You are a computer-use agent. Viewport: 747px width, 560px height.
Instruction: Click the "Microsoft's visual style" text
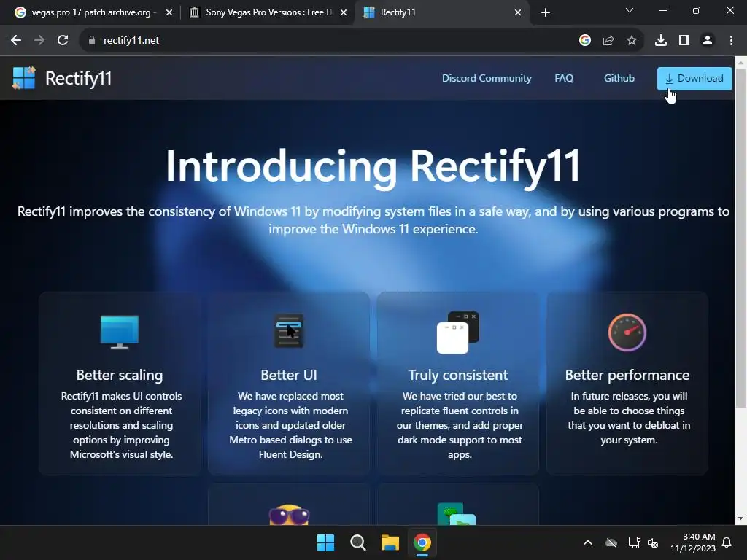pyautogui.click(x=121, y=454)
